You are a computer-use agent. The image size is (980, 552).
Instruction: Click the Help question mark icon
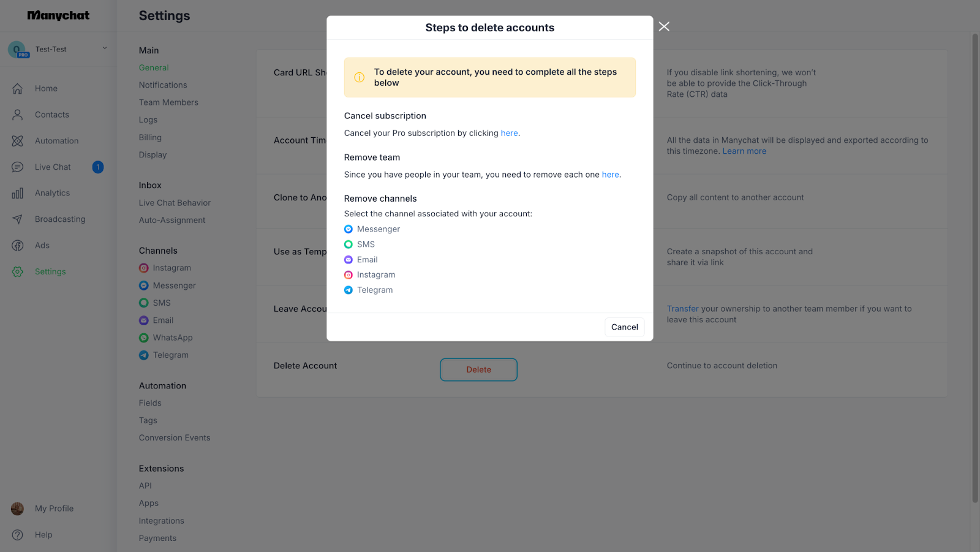coord(17,535)
